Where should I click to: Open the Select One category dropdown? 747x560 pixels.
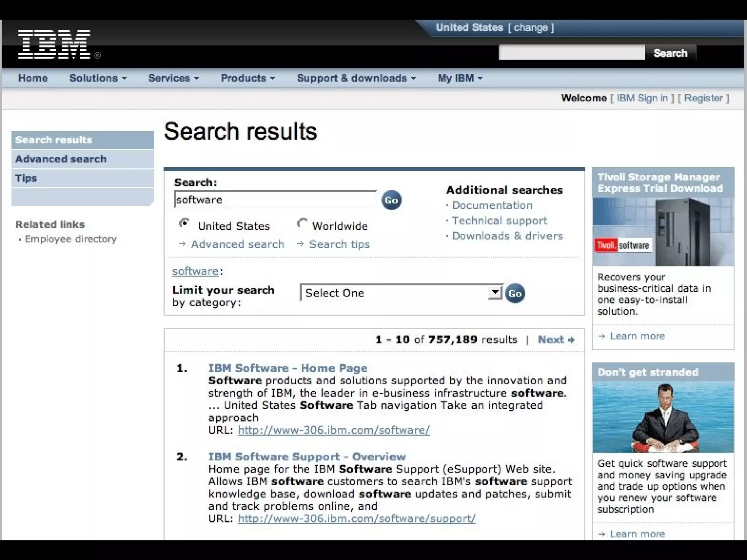click(401, 293)
